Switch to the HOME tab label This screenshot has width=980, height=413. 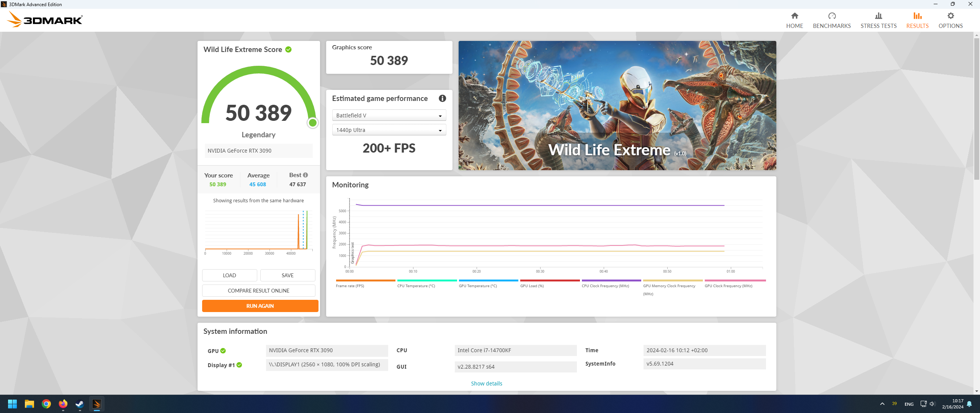pos(795,26)
